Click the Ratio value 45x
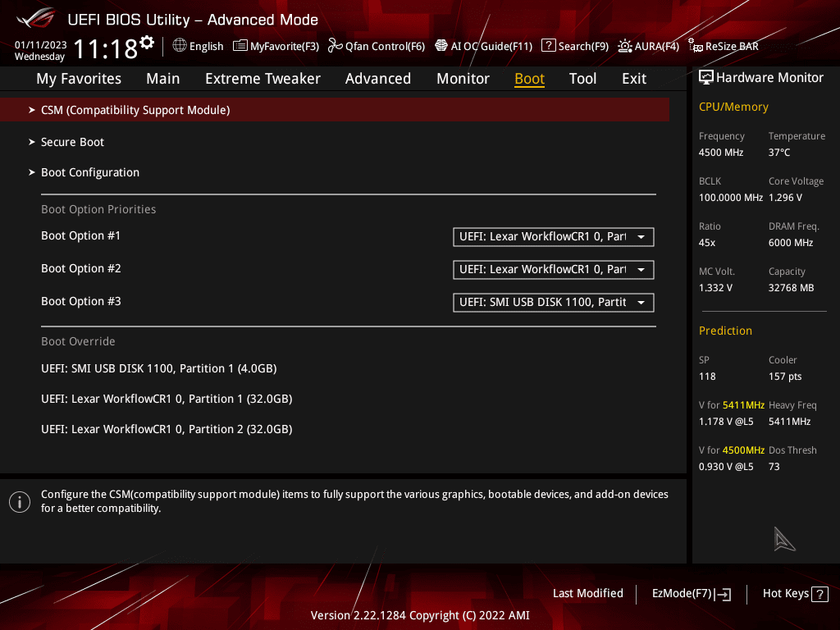This screenshot has width=840, height=630. [707, 243]
